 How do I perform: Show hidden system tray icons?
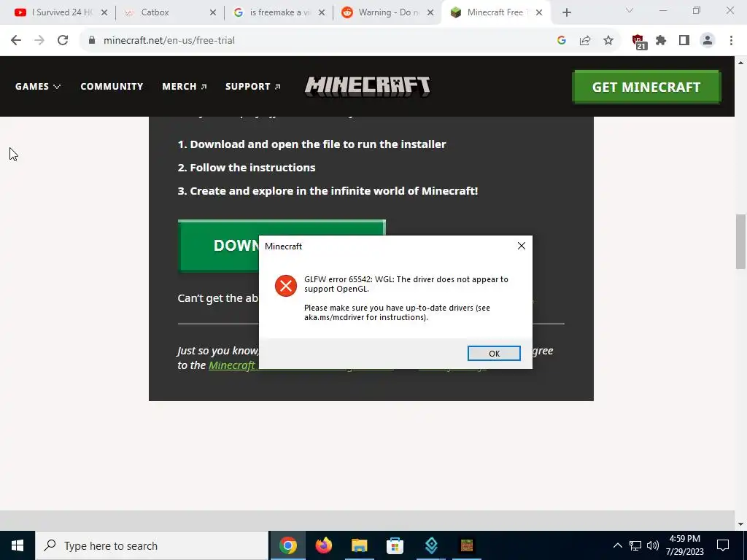[617, 545]
